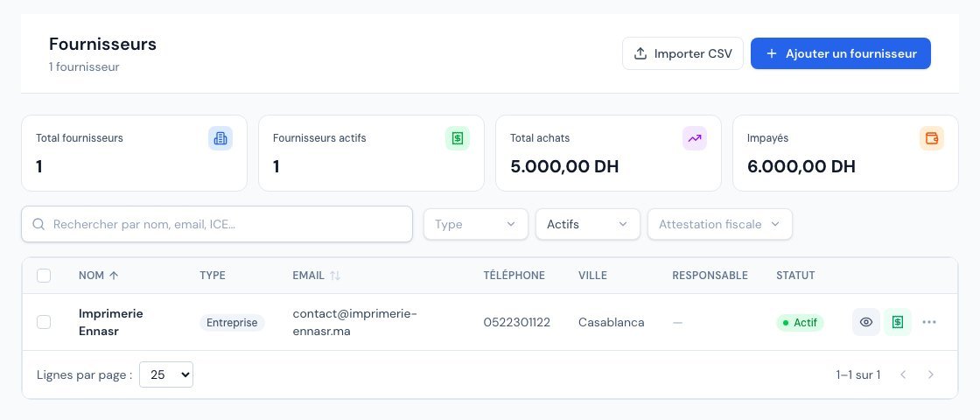Click Ajouter un fournisseur button
Viewport: 980px width, 420px height.
click(x=841, y=53)
